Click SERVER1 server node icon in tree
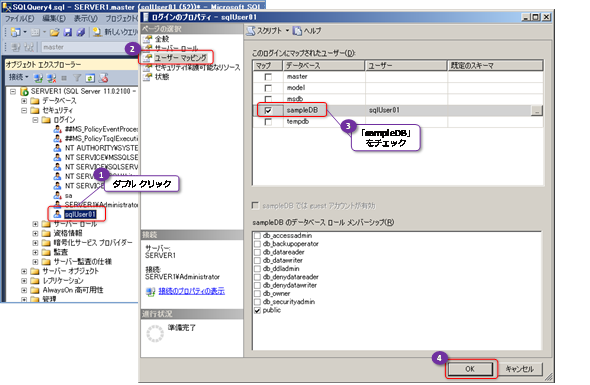Screen dimensions: 590x385 (24, 91)
